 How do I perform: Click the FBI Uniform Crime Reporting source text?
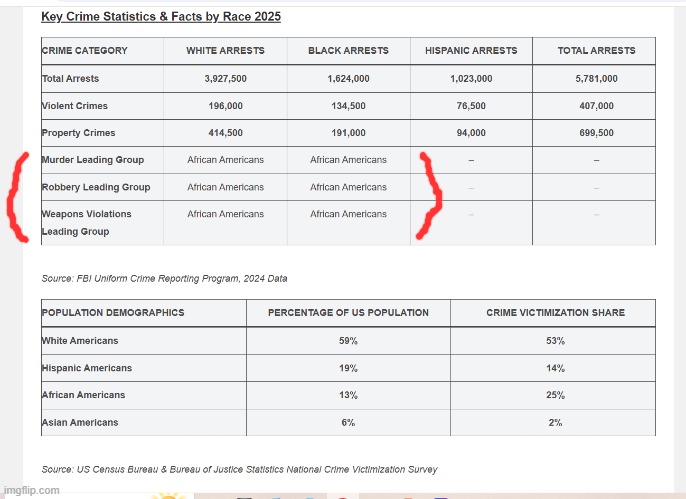(164, 278)
